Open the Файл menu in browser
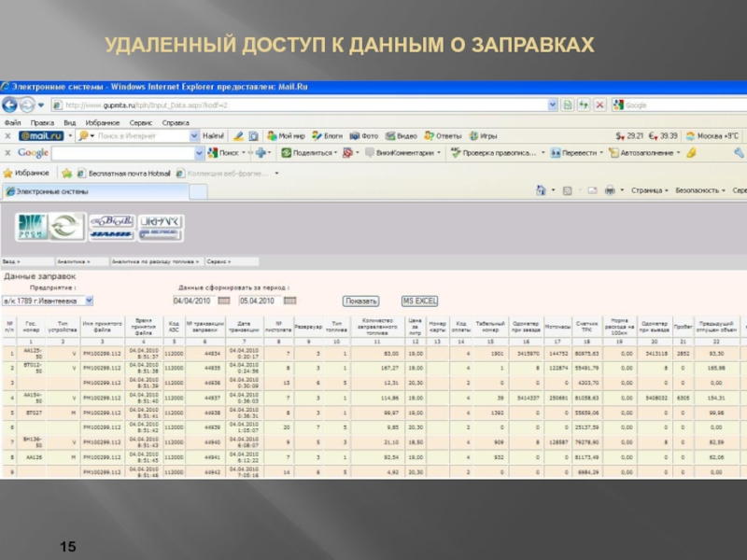 [x=12, y=122]
